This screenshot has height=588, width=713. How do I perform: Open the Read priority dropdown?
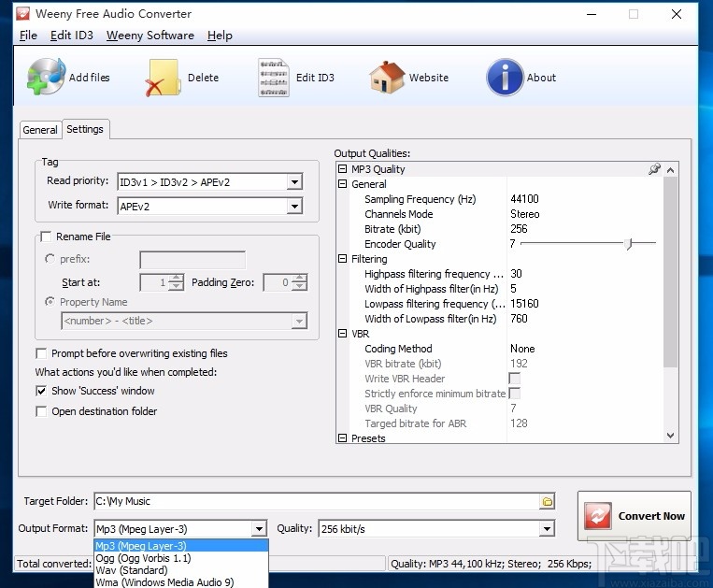coord(294,182)
